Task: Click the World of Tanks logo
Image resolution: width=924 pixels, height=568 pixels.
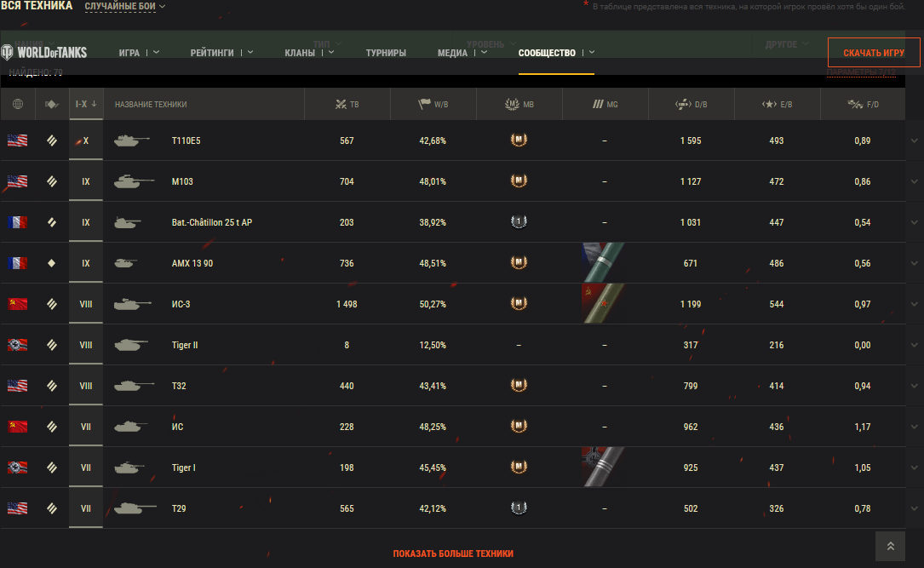Action: click(44, 53)
